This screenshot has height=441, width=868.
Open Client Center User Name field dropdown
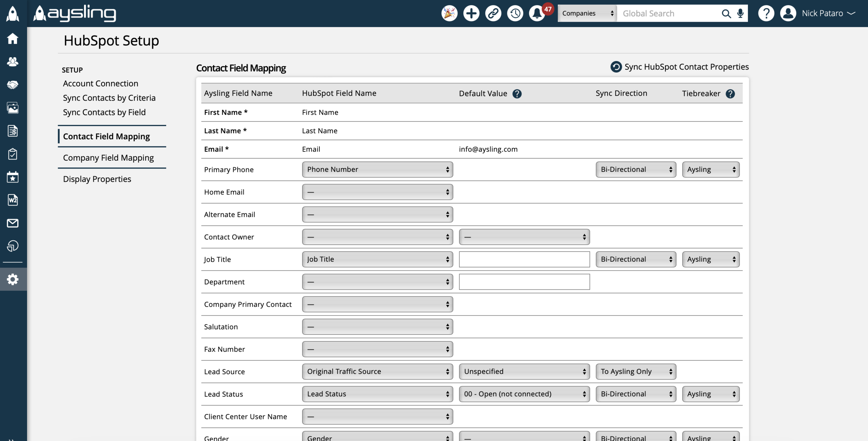coord(377,417)
